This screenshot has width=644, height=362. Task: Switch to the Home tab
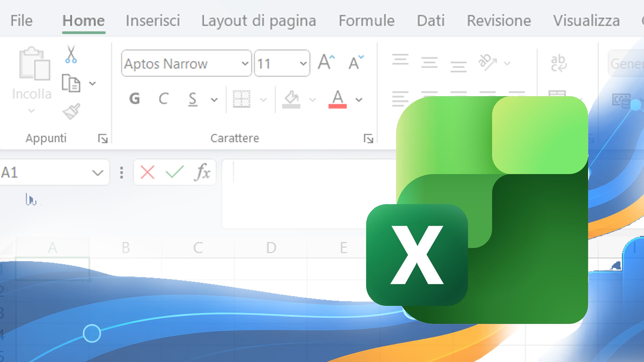pos(84,21)
